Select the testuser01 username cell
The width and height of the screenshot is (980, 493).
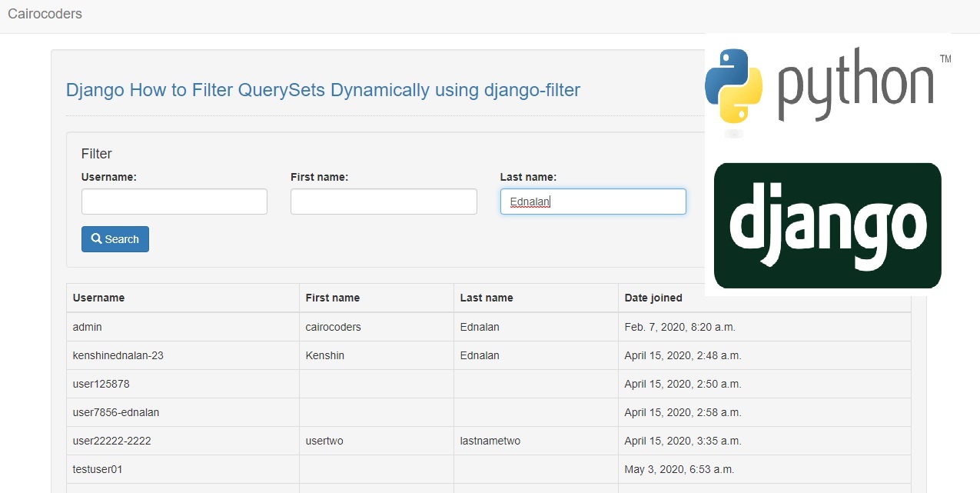point(183,469)
